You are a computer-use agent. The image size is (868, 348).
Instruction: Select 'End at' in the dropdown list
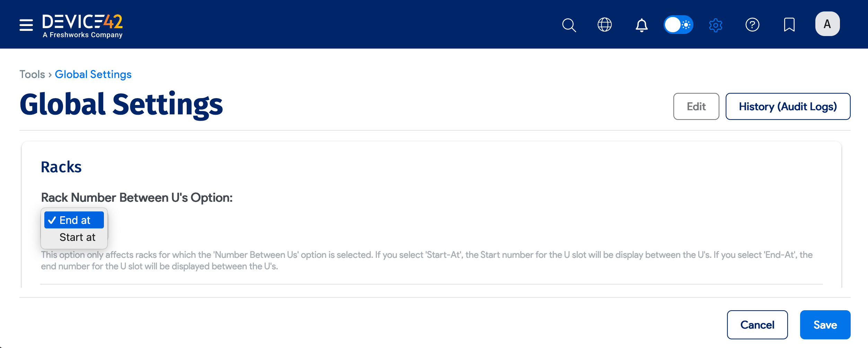click(x=74, y=220)
